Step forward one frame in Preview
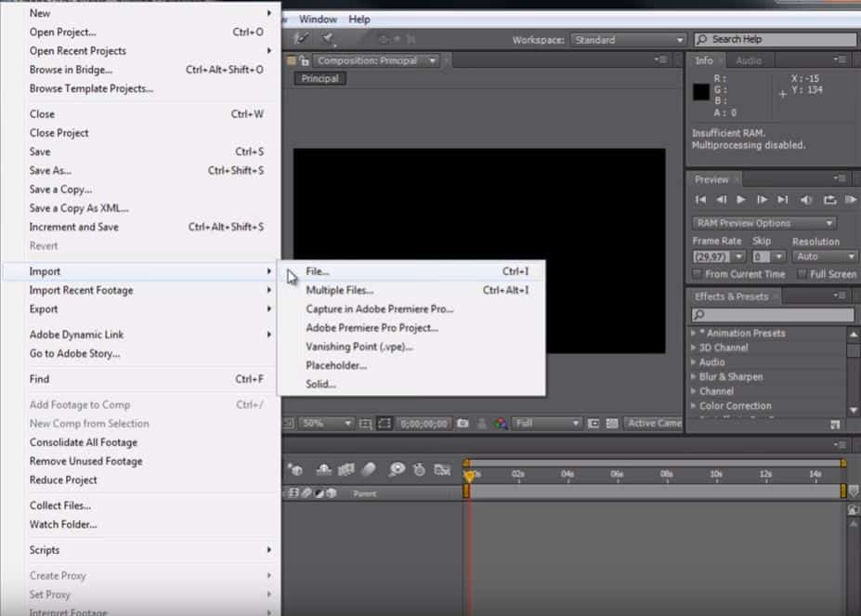Viewport: 861px width, 616px height. (x=762, y=200)
